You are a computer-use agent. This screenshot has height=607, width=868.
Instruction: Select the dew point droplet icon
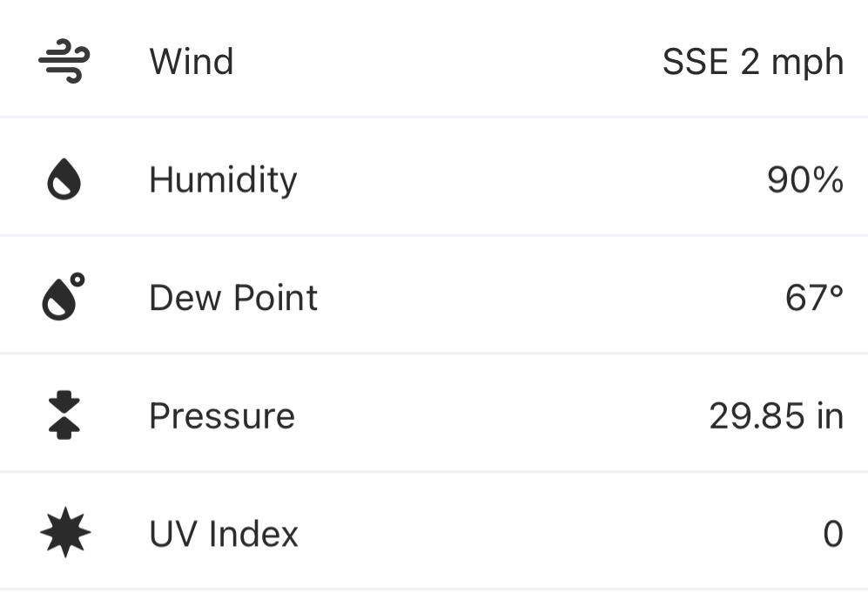[x=64, y=296]
